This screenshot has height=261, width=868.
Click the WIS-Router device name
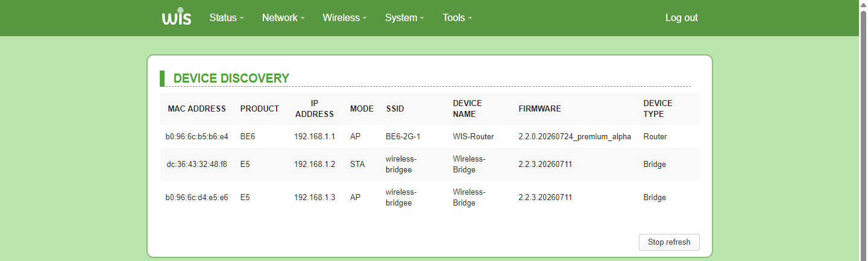[x=473, y=137]
